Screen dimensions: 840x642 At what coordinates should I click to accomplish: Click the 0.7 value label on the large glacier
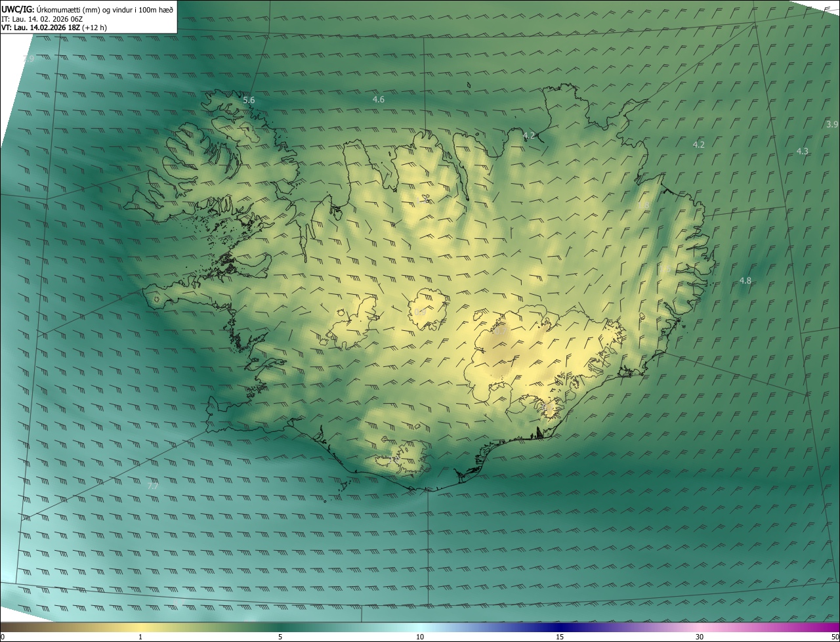click(x=500, y=332)
